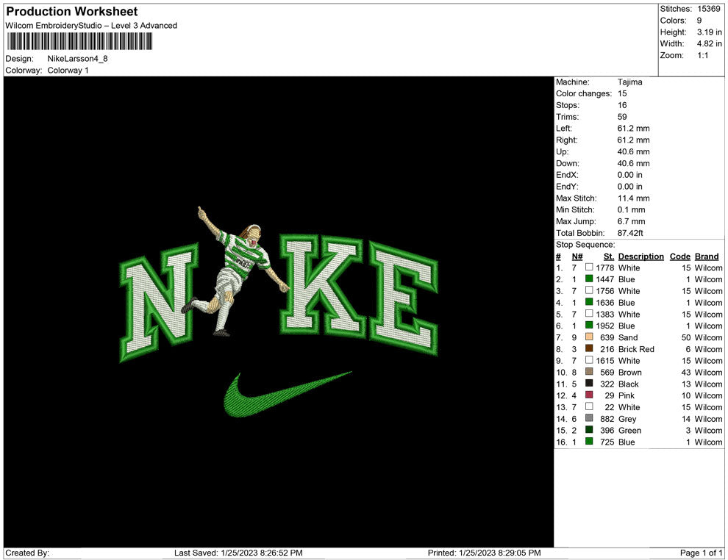This screenshot has height=560, width=728.
Task: Click the green Nike swoosh in preview
Action: click(287, 394)
